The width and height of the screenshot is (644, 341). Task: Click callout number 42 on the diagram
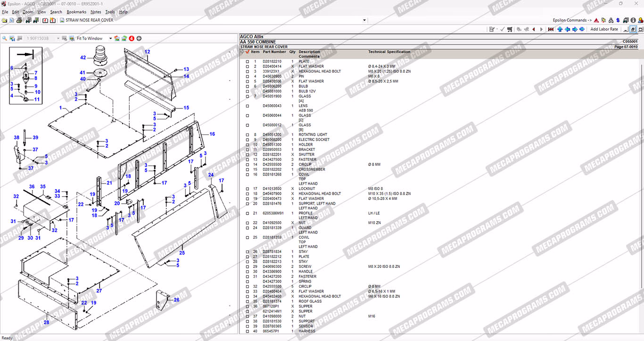tap(83, 58)
